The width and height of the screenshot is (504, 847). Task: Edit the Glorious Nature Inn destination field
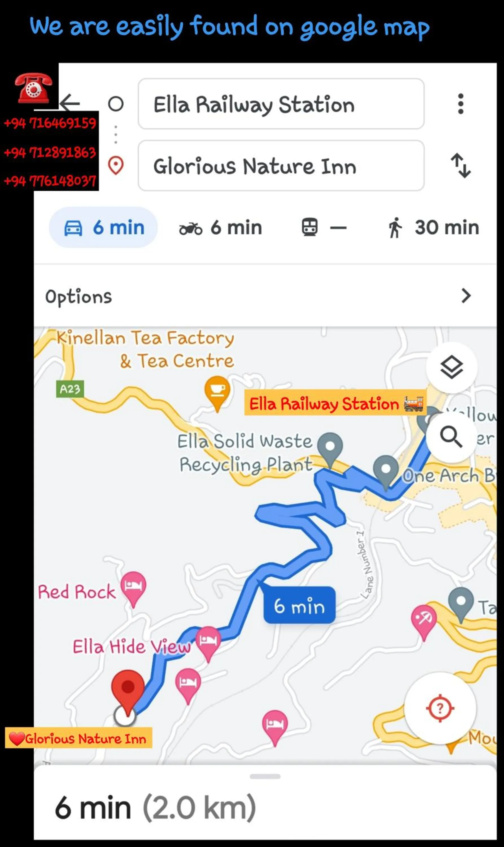pyautogui.click(x=281, y=166)
